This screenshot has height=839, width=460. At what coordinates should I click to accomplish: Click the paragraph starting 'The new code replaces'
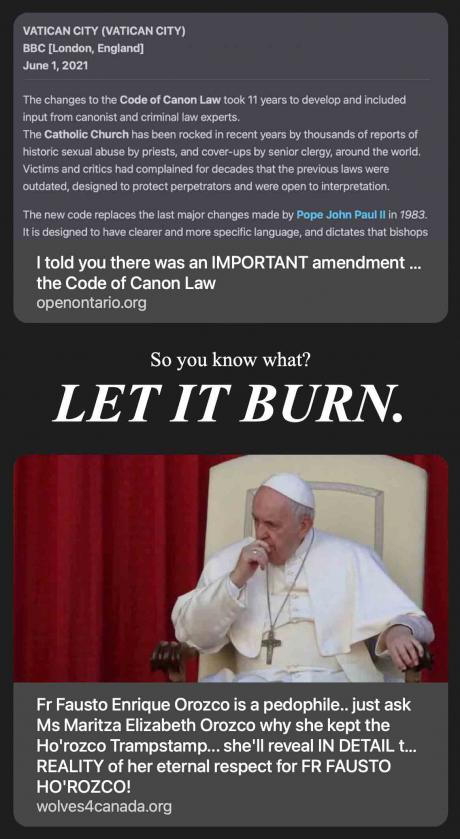point(226,224)
